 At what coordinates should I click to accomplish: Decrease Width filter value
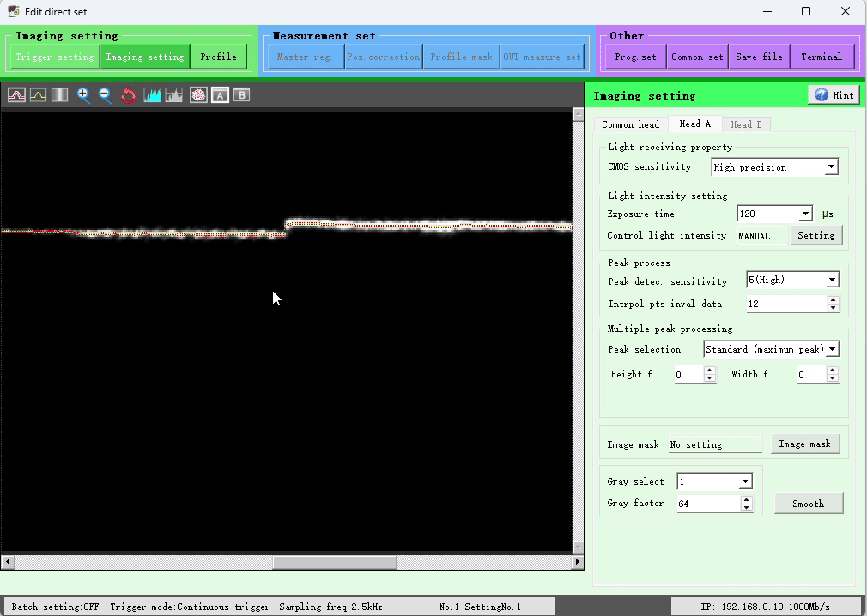coord(833,378)
